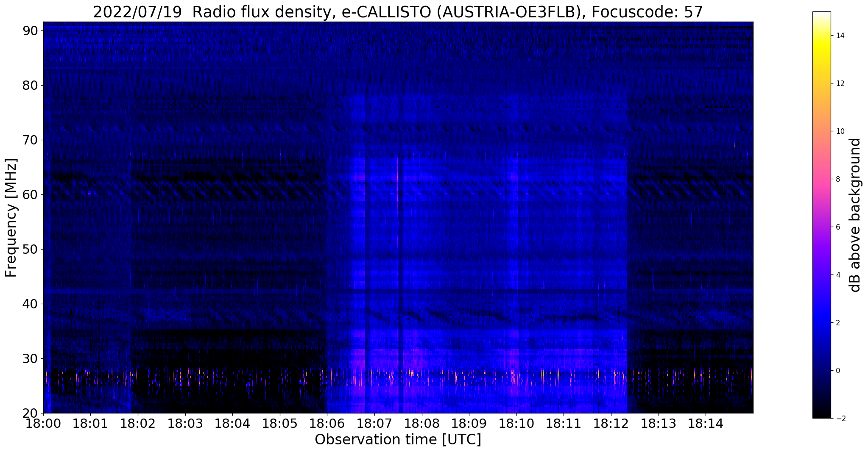
Task: Click the 'dB above background' colorbar label
Action: [855, 215]
